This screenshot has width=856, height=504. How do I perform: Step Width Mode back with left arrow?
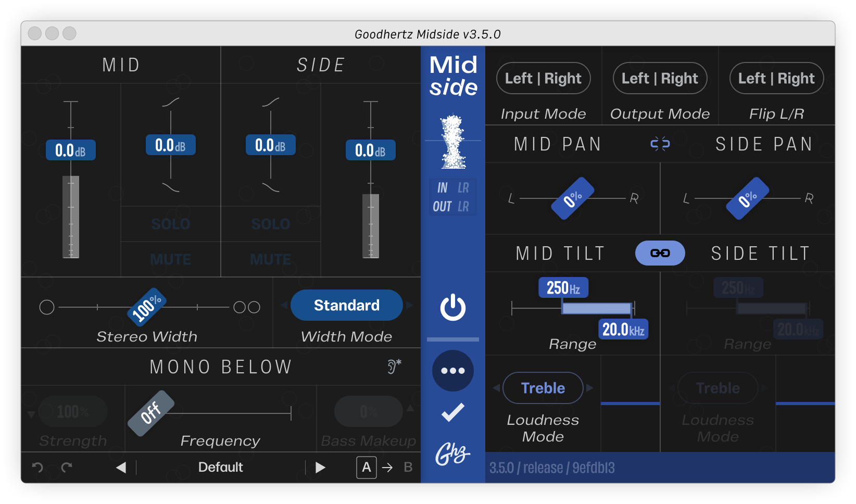(x=284, y=305)
